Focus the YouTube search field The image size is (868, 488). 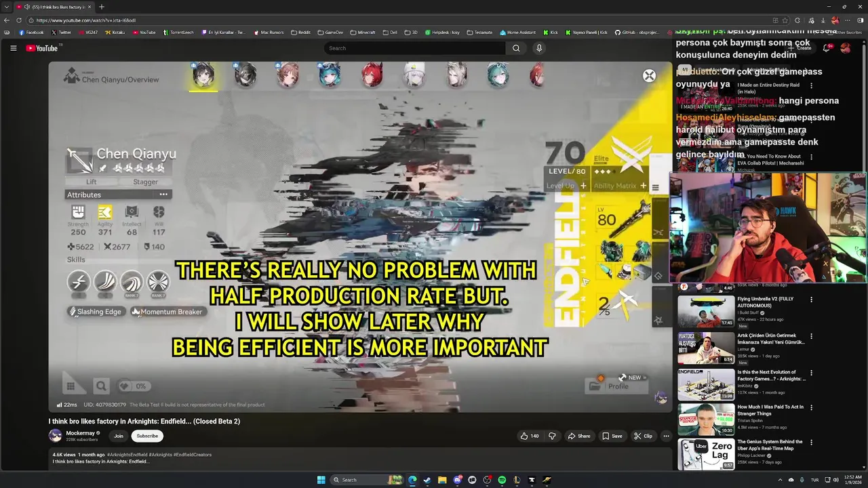coord(415,48)
